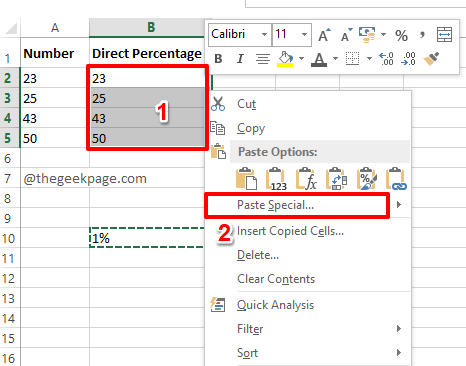Viewport: 466px width, 366px height.
Task: Click the Merge and Center icon
Action: tap(444, 35)
